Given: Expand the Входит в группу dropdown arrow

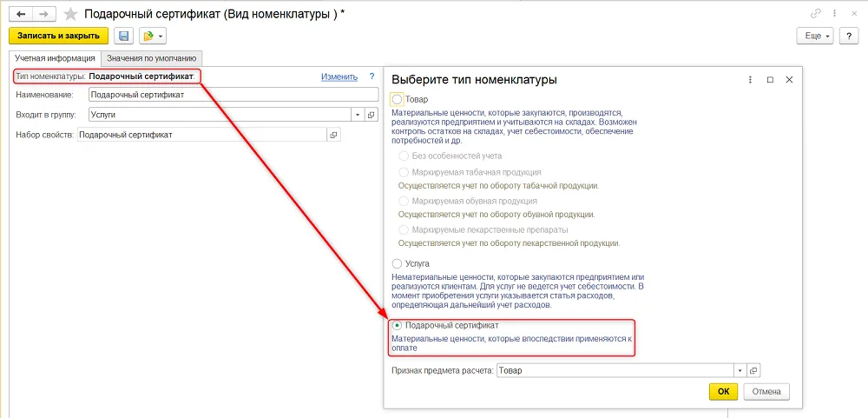Looking at the screenshot, I should (358, 115).
